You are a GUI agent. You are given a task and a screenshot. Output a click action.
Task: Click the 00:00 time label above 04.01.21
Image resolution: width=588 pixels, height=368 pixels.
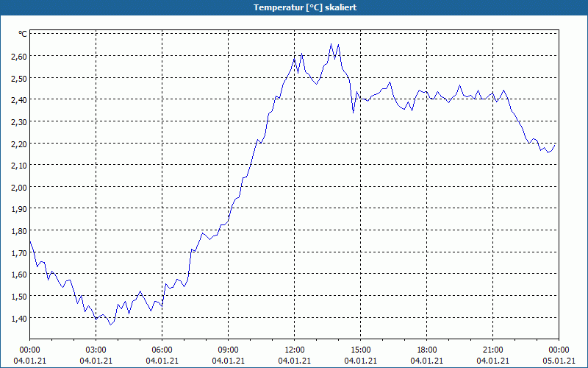29,350
